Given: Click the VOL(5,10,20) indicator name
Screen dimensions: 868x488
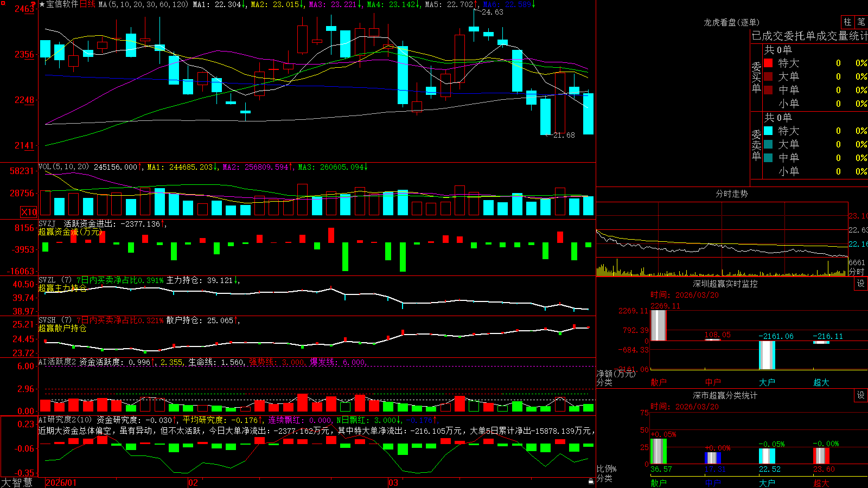Looking at the screenshot, I should point(63,167).
